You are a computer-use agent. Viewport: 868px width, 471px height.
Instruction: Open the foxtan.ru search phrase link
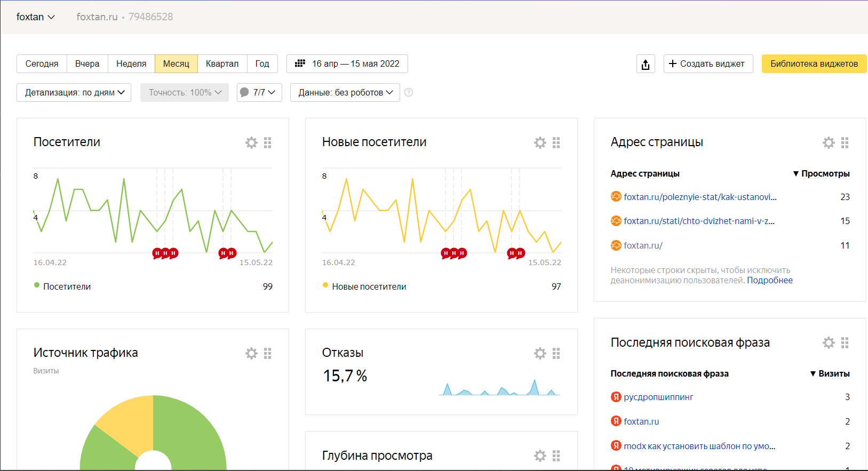(642, 421)
